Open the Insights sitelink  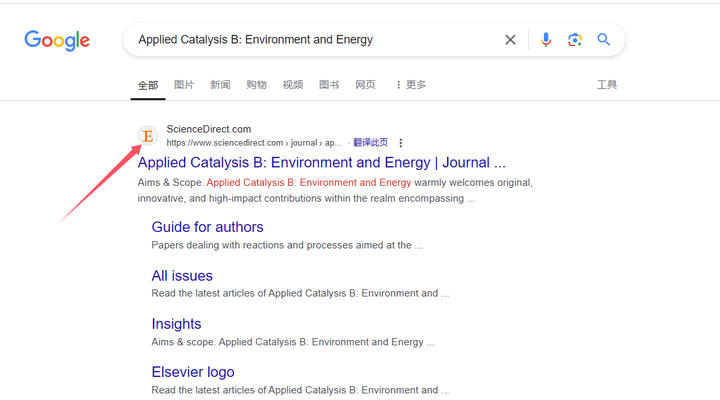point(176,324)
